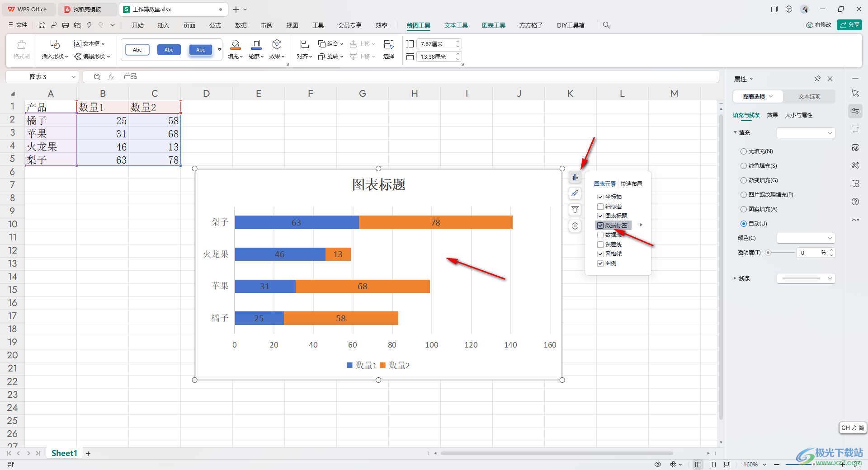The image size is (868, 470).
Task: Switch to 图表工具 ribbon tab
Action: [x=493, y=25]
